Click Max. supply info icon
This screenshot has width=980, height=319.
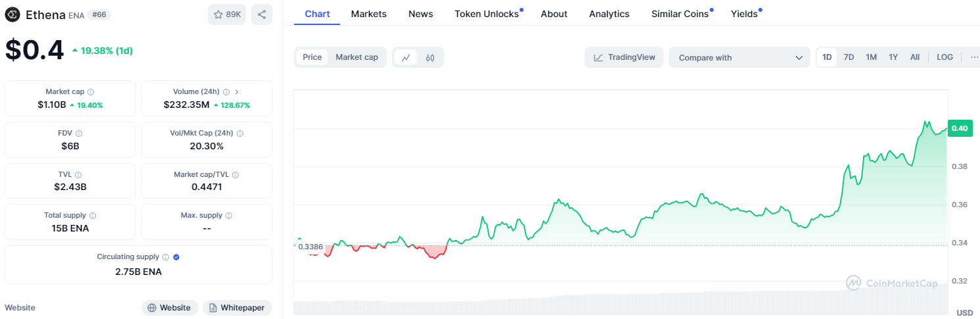228,216
